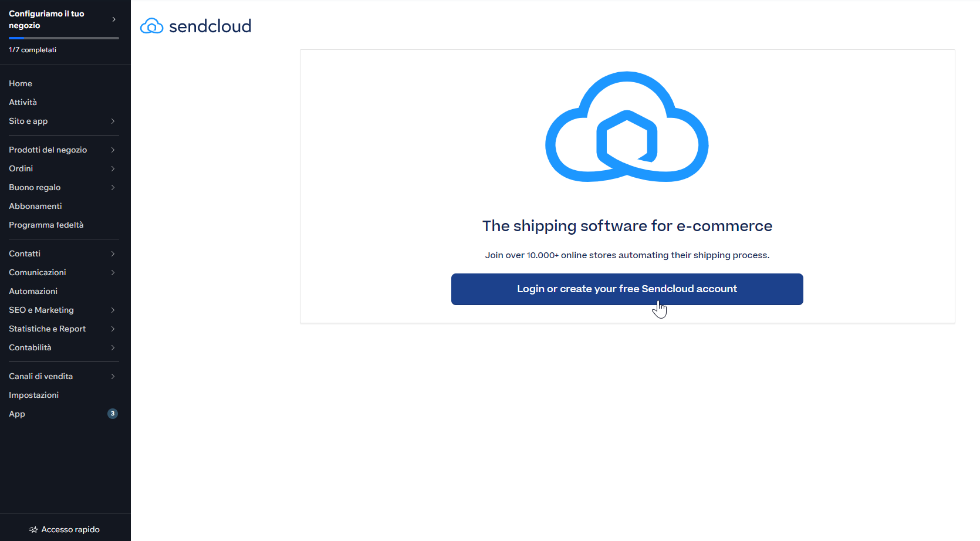Screen dimensions: 980x541
Task: Click the Accesso rapido sparkle icon
Action: [x=33, y=529]
